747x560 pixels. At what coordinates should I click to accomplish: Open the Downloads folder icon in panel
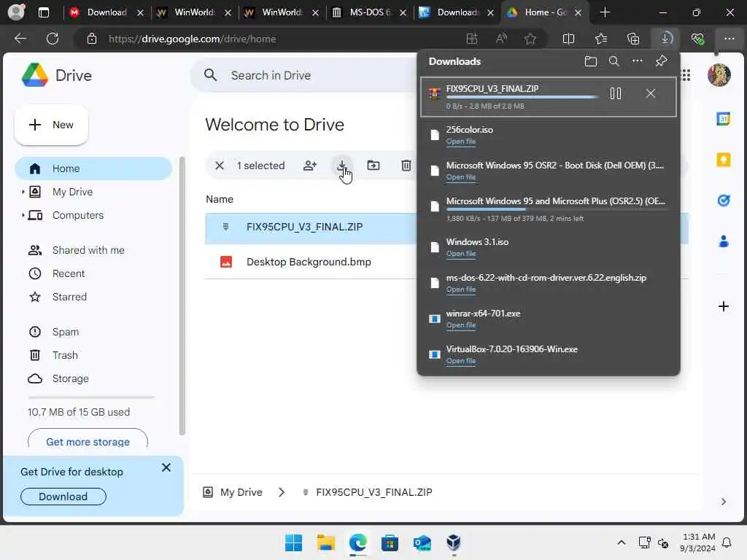590,61
